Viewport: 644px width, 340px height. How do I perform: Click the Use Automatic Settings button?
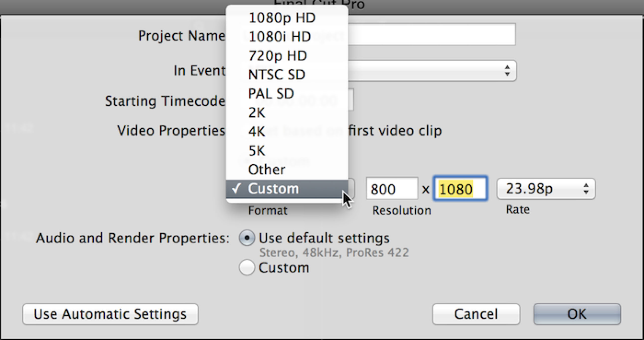coord(110,314)
